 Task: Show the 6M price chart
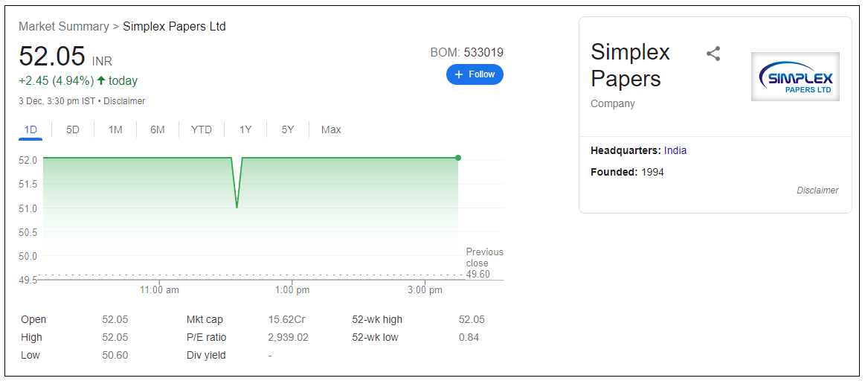point(158,129)
